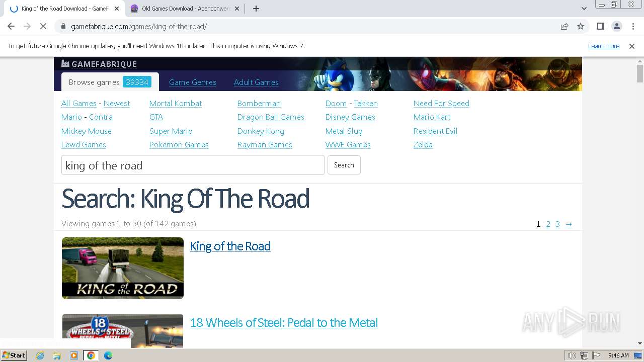This screenshot has height=362, width=644.
Task: Open the Adult Games tab
Action: tap(256, 82)
